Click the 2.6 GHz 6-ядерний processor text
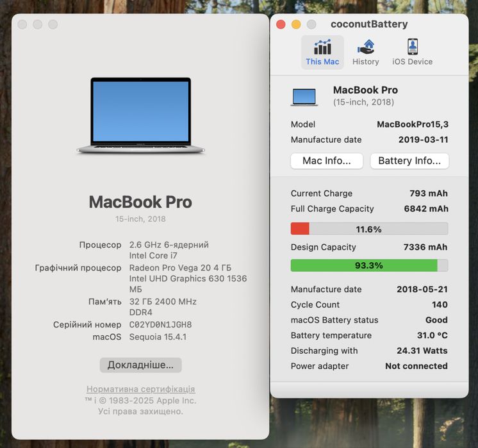 pos(169,245)
